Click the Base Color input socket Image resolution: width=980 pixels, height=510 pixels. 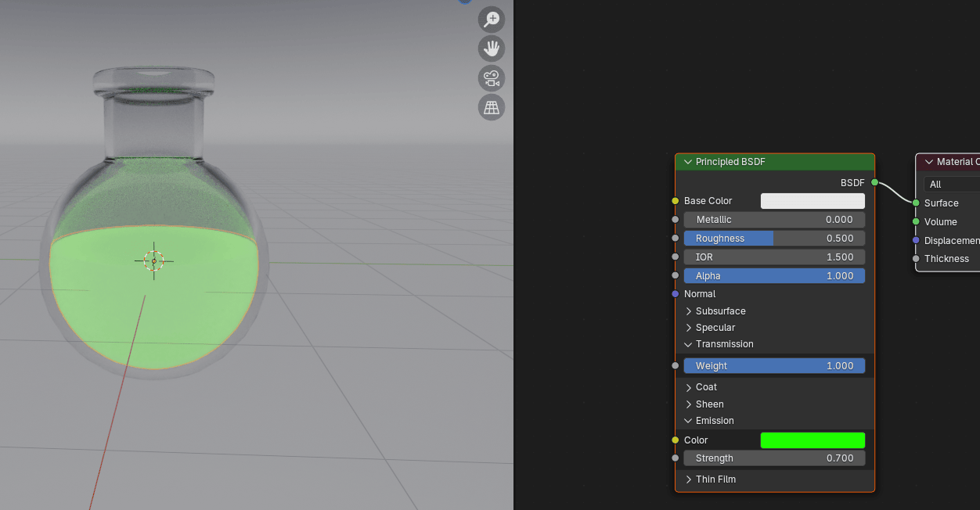tap(676, 201)
